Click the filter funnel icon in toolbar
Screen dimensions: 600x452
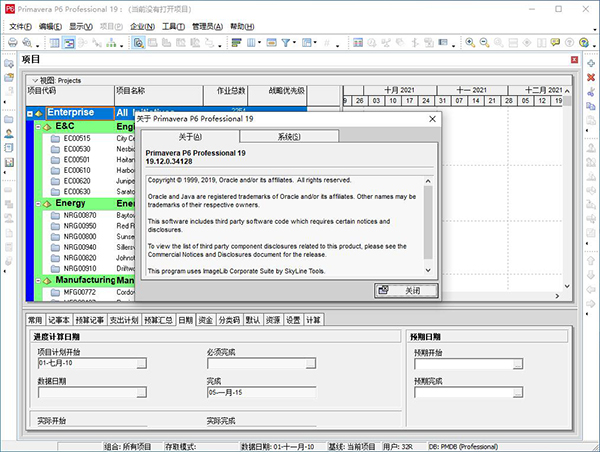[286, 43]
